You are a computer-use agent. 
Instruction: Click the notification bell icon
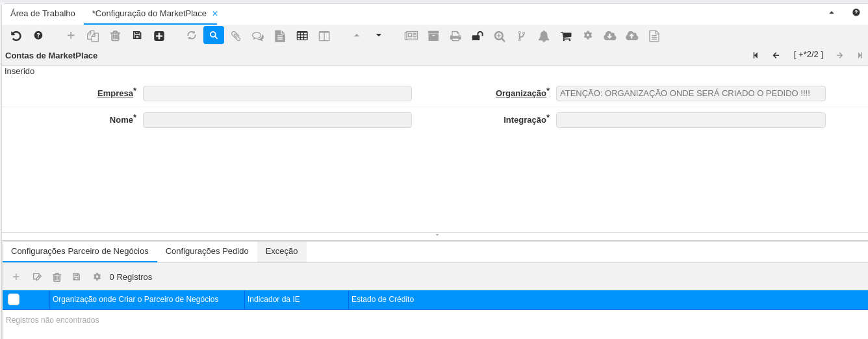(x=544, y=36)
